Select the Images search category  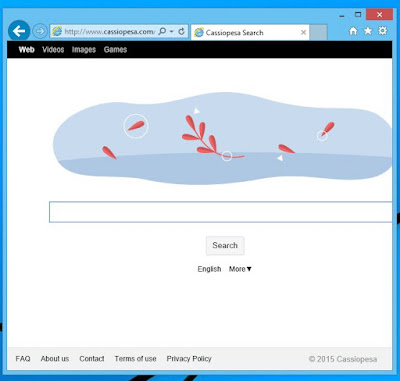coord(84,50)
